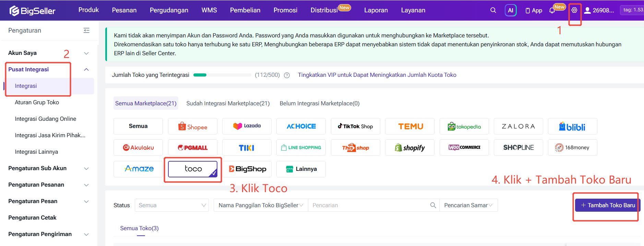The height and width of the screenshot is (246, 644).
Task: Open the Status dropdown
Action: 172,205
